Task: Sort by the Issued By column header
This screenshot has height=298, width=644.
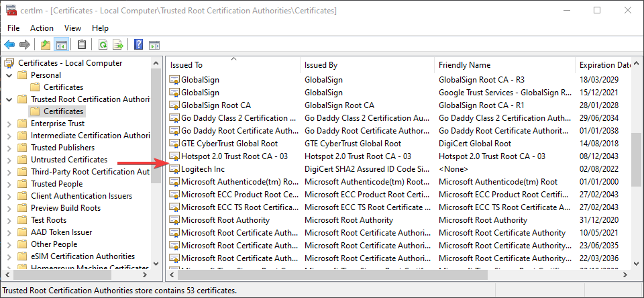Action: pyautogui.click(x=367, y=65)
